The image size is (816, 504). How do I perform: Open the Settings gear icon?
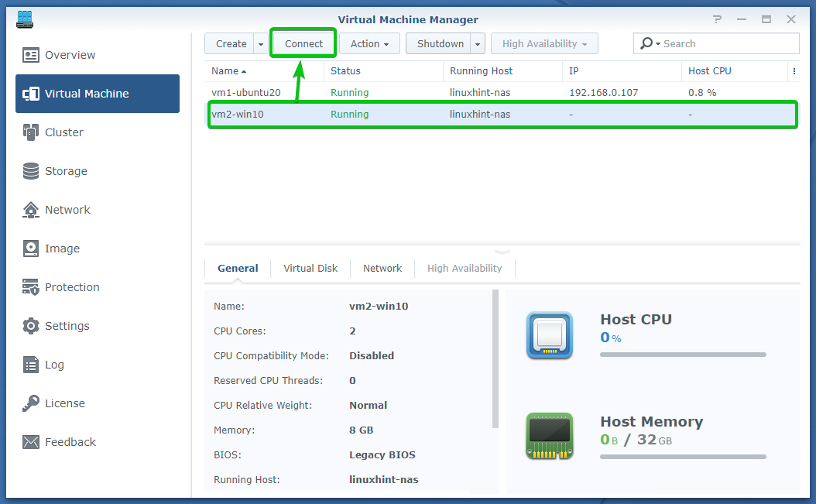(x=31, y=326)
